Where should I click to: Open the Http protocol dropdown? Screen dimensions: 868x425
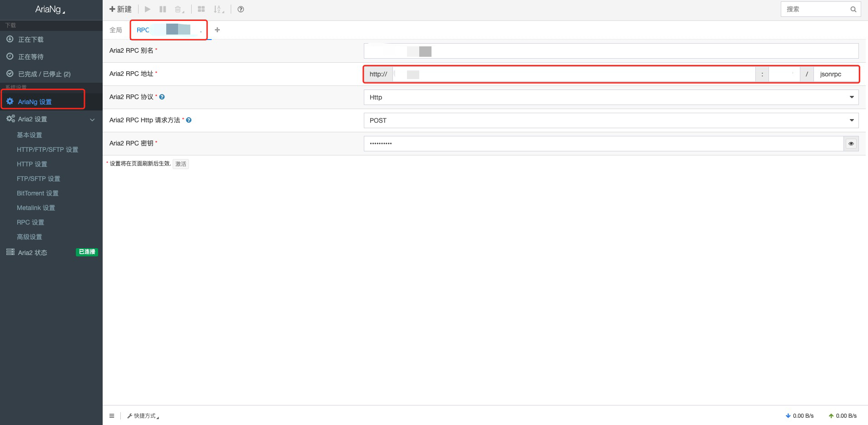(x=611, y=97)
